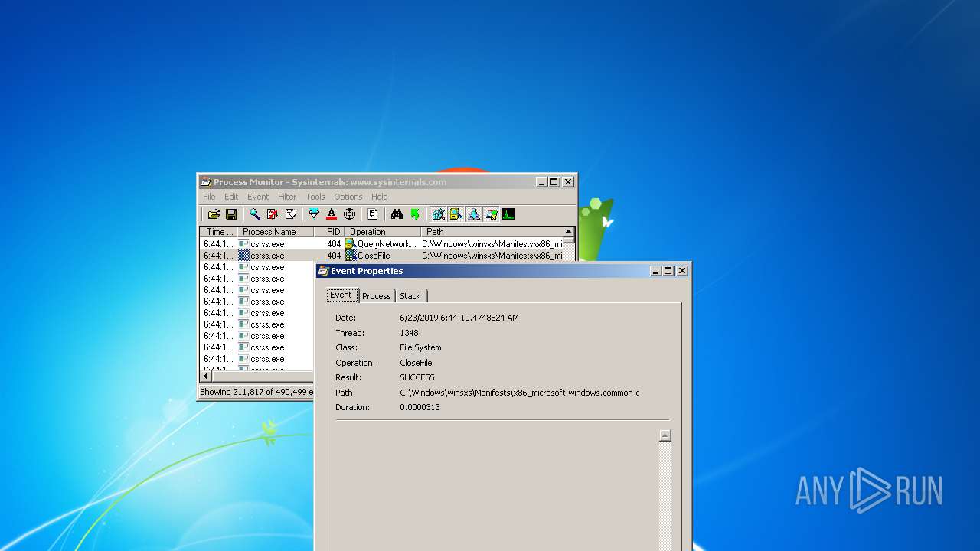Toggle Show Process and Thread Activity icon
Image resolution: width=980 pixels, height=551 pixels.
491,214
